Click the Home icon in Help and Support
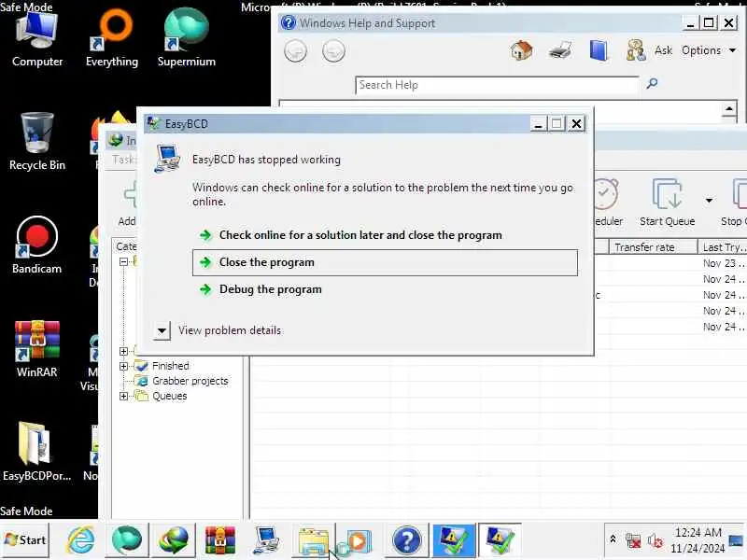Viewport: 747px width, 560px height. click(522, 50)
